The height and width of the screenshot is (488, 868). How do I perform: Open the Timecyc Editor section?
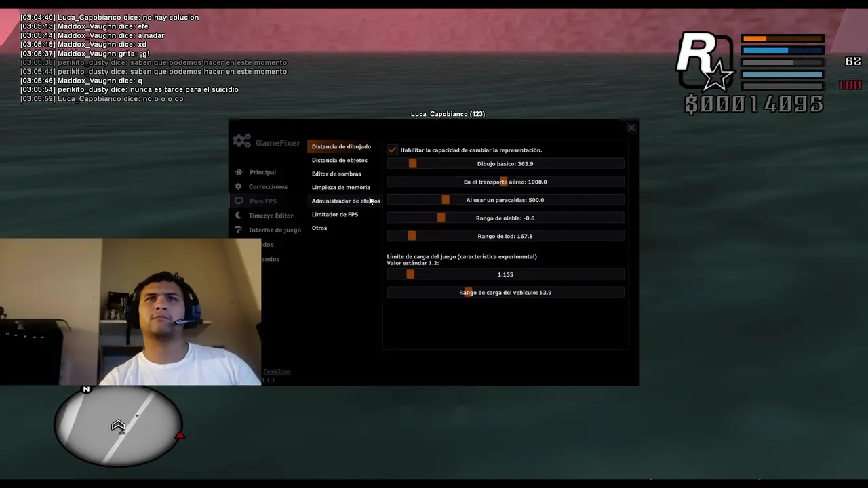271,216
